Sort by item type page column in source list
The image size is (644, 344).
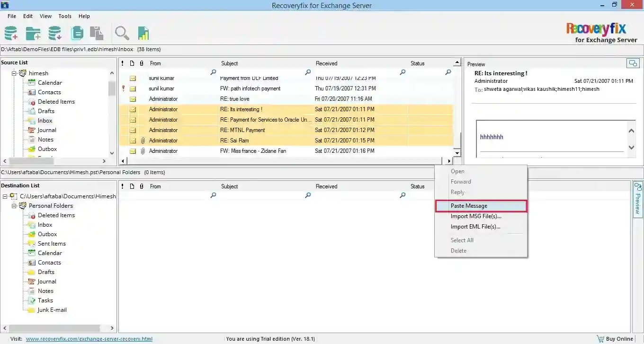tap(132, 63)
